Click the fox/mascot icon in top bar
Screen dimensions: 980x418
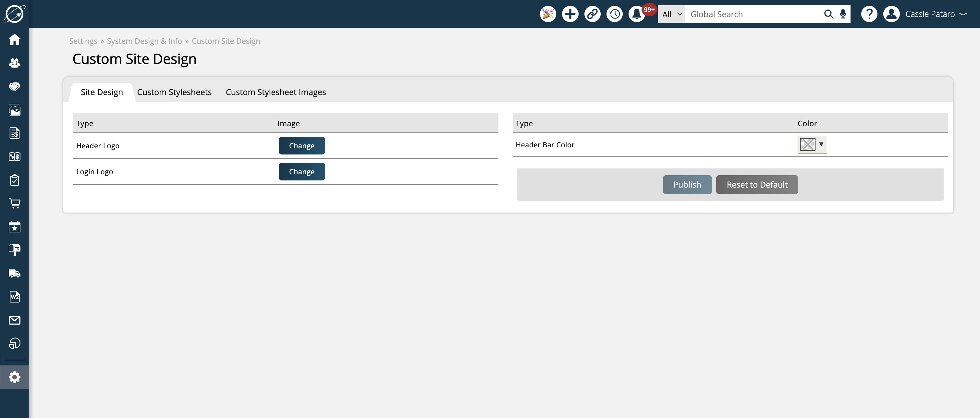click(x=547, y=14)
